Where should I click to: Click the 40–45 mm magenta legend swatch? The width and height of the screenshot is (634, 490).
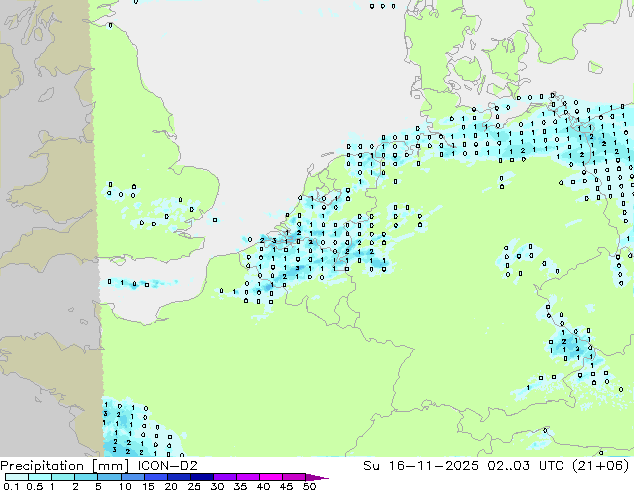click(270, 477)
